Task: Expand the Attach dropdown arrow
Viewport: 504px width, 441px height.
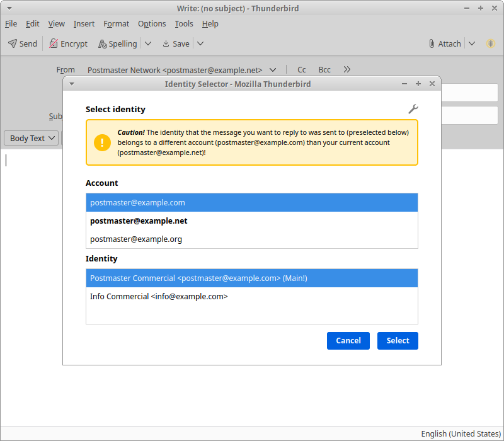Action: click(471, 43)
